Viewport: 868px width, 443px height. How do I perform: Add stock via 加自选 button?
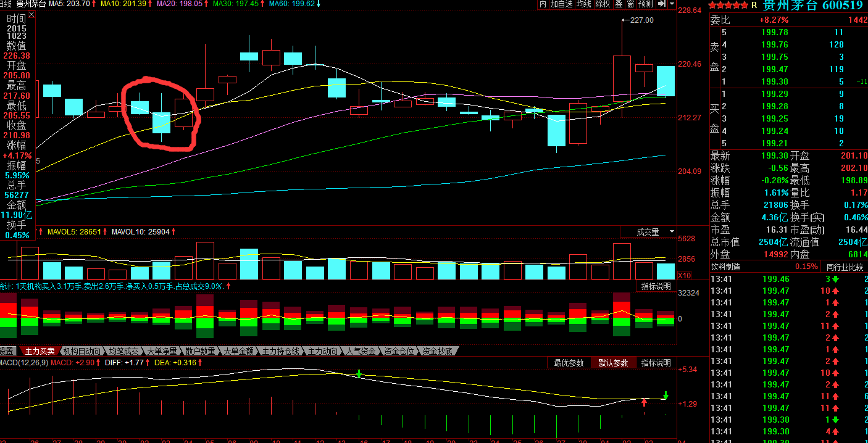(x=561, y=4)
